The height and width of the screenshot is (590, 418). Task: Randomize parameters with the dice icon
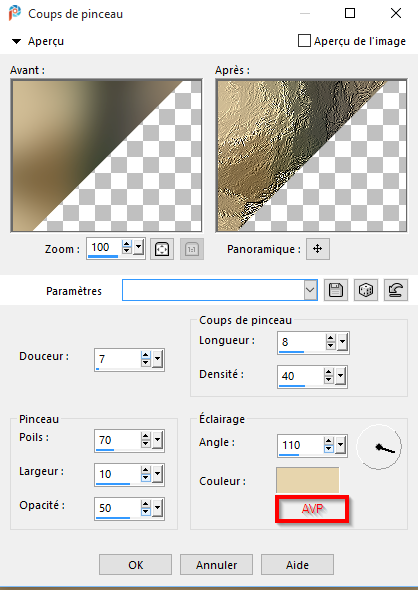pyautogui.click(x=366, y=290)
